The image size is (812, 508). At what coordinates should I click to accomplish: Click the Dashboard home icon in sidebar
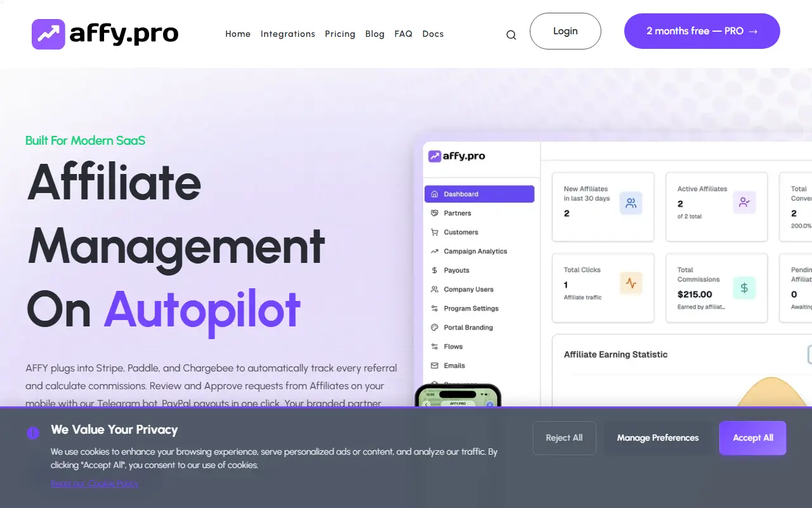click(435, 194)
